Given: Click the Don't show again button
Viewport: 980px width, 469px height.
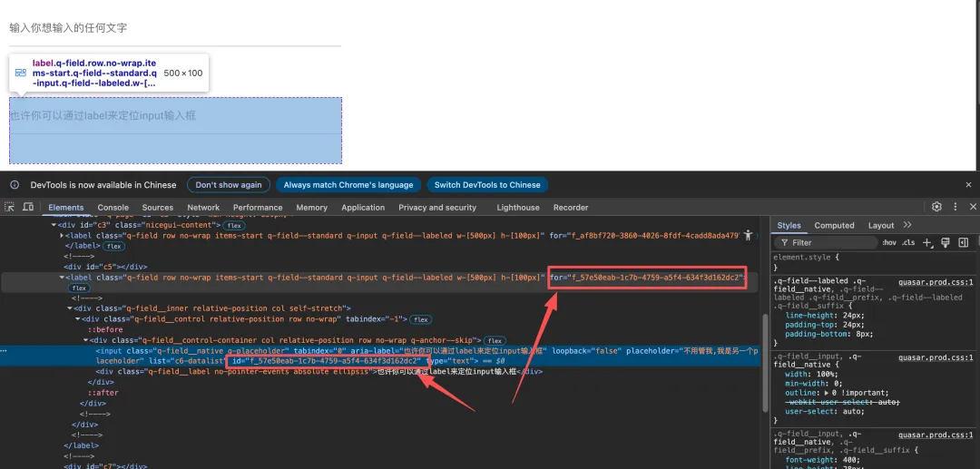Looking at the screenshot, I should [229, 185].
